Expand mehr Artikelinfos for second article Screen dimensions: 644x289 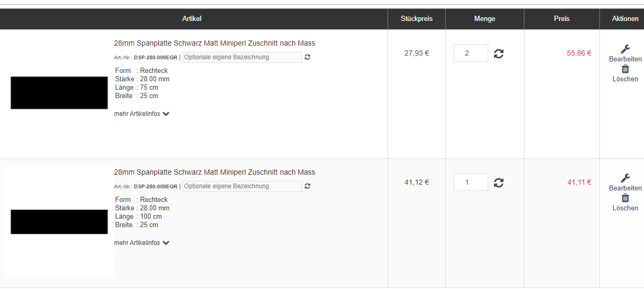(x=142, y=243)
